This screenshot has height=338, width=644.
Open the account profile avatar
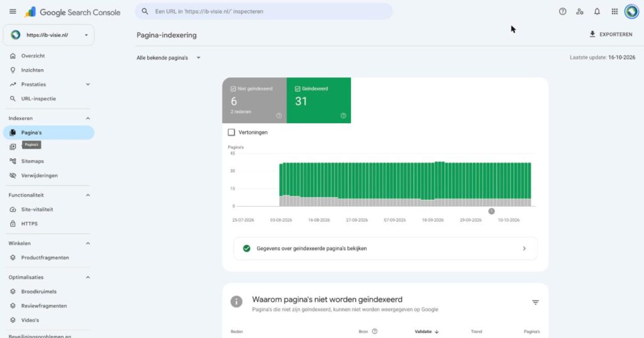click(631, 11)
